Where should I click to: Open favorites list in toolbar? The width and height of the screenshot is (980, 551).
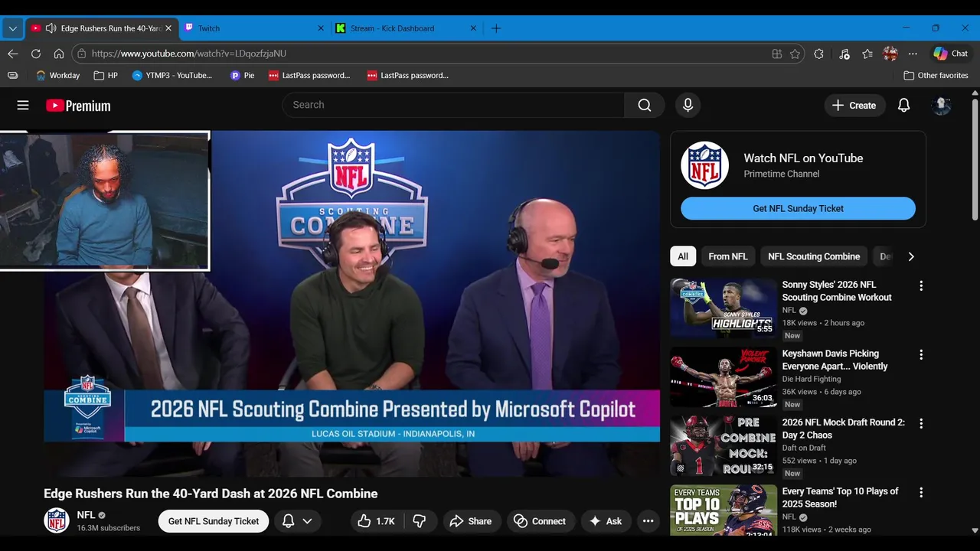867,54
